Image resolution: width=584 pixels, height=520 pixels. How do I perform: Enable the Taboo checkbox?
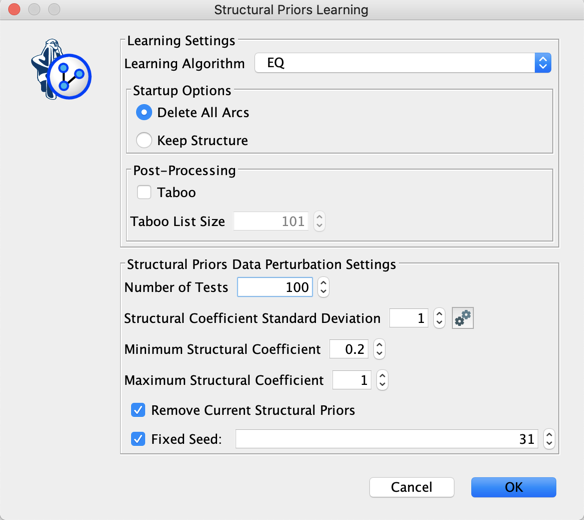click(144, 193)
